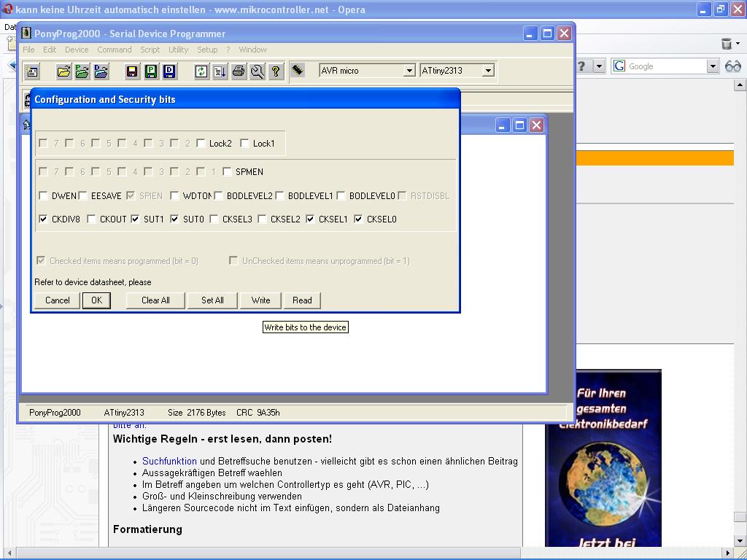747x560 pixels.
Task: Follow the Suchfunktion link in Opera page
Action: point(169,461)
